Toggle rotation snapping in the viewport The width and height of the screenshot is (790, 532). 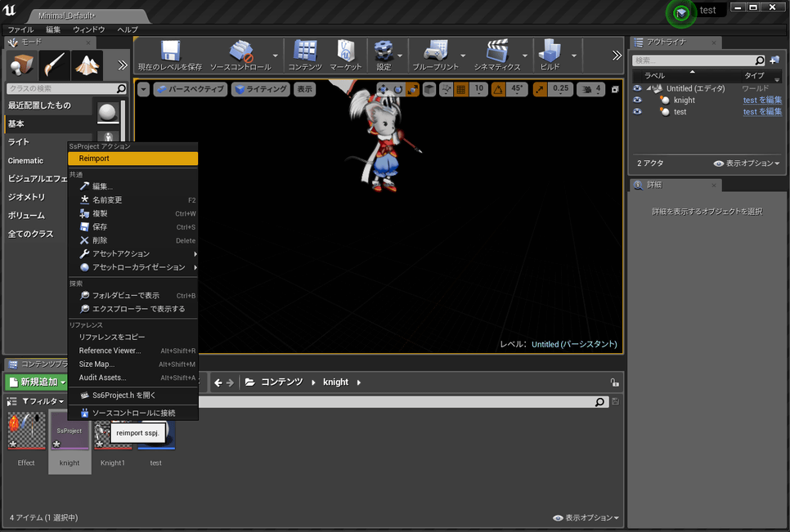498,90
